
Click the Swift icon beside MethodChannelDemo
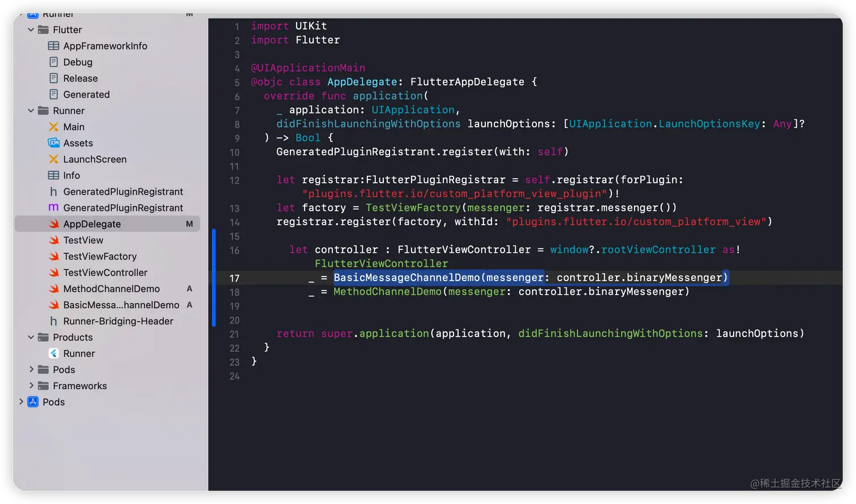click(54, 288)
